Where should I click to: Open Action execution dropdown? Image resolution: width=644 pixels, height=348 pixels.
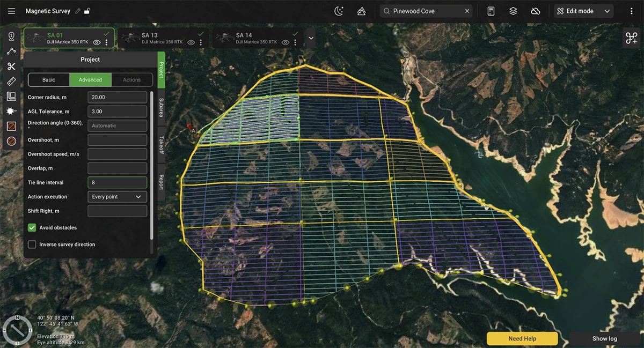[x=117, y=197]
